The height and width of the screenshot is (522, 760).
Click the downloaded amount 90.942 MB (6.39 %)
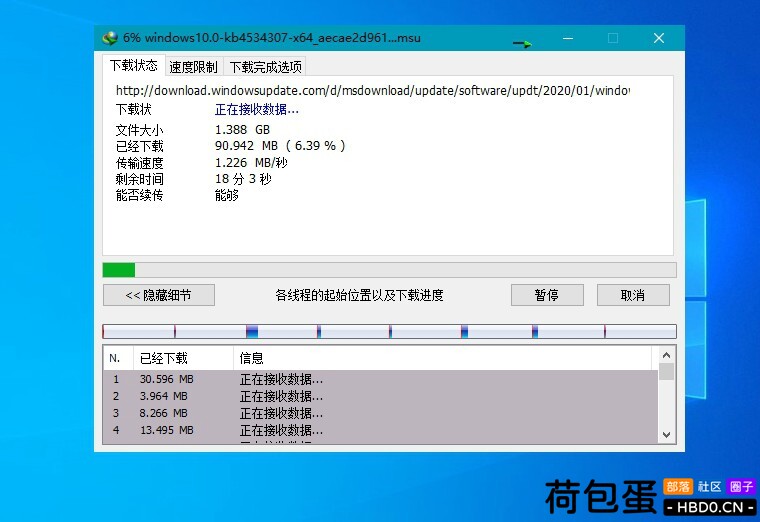(280, 146)
